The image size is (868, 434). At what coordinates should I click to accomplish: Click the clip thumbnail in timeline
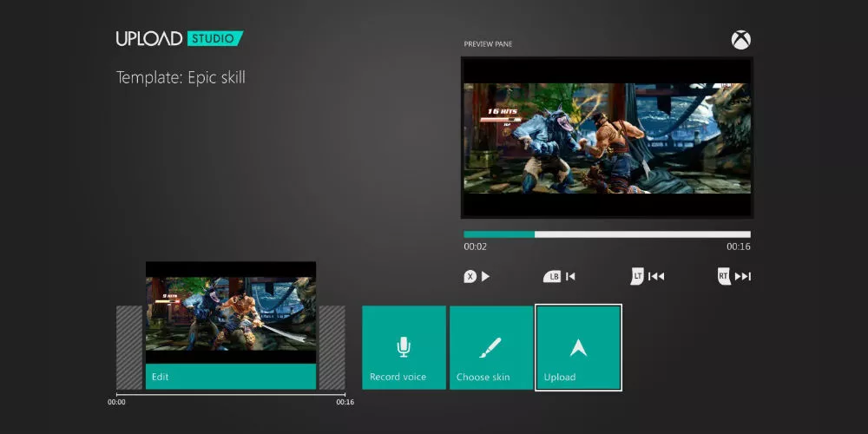[231, 312]
